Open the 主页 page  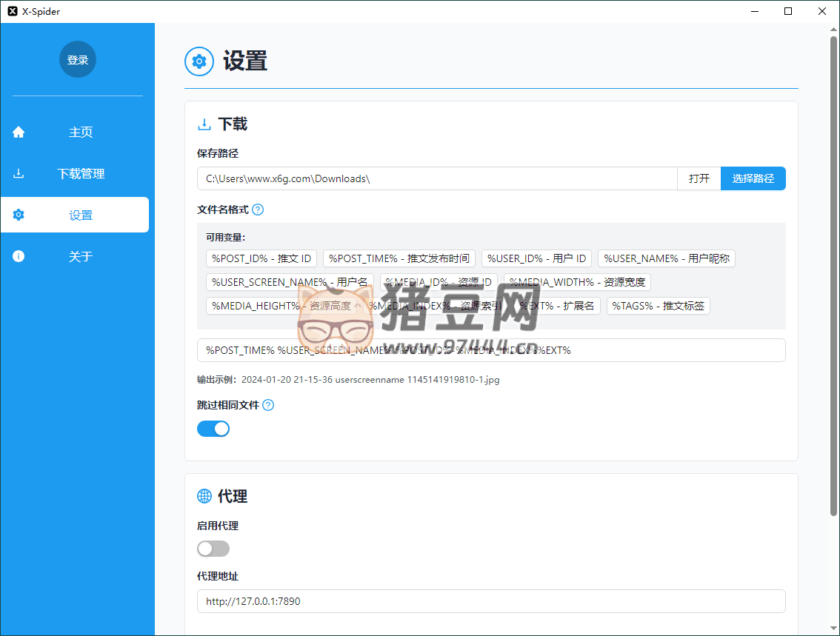point(80,133)
